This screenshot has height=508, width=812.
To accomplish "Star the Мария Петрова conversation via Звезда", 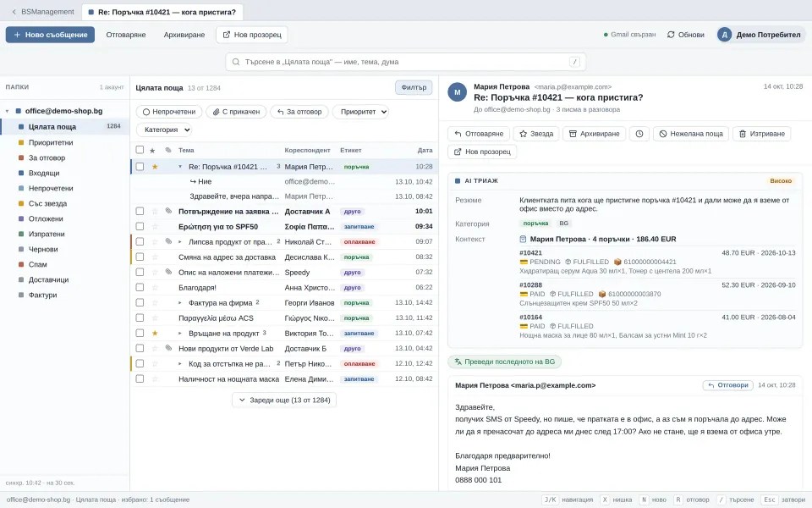I will 536,134.
